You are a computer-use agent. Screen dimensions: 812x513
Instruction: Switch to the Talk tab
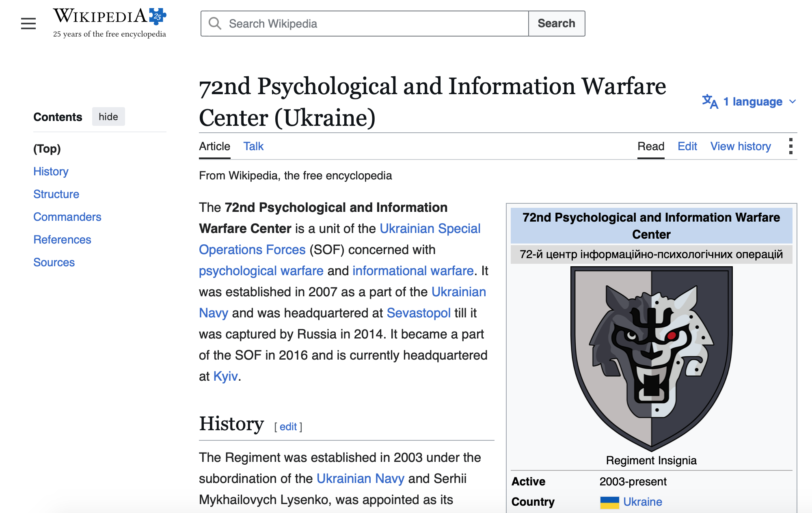253,147
